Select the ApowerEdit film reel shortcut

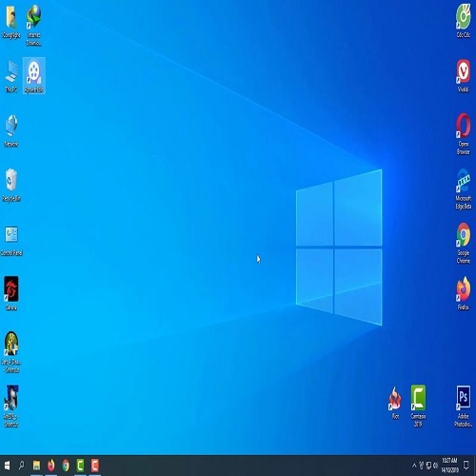pos(34,76)
